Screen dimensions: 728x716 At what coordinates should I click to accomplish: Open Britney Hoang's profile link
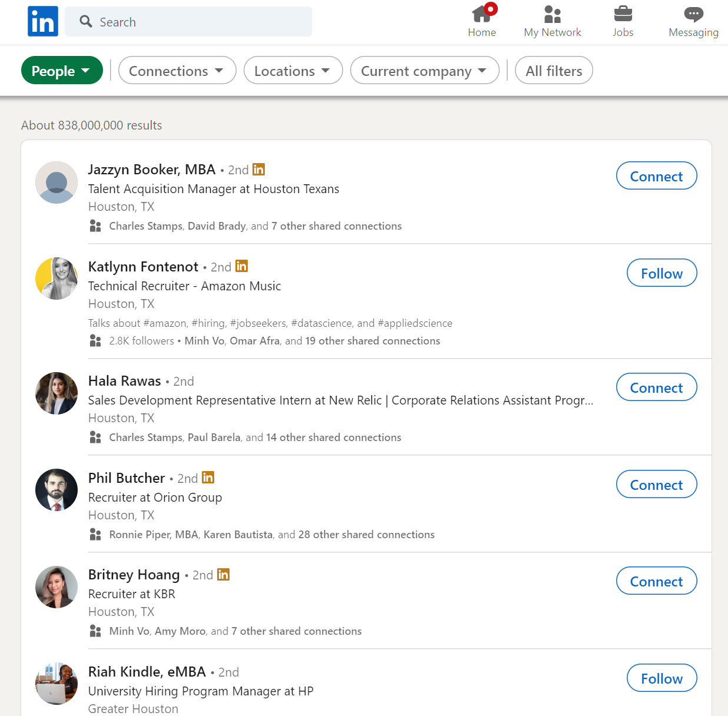tap(134, 574)
